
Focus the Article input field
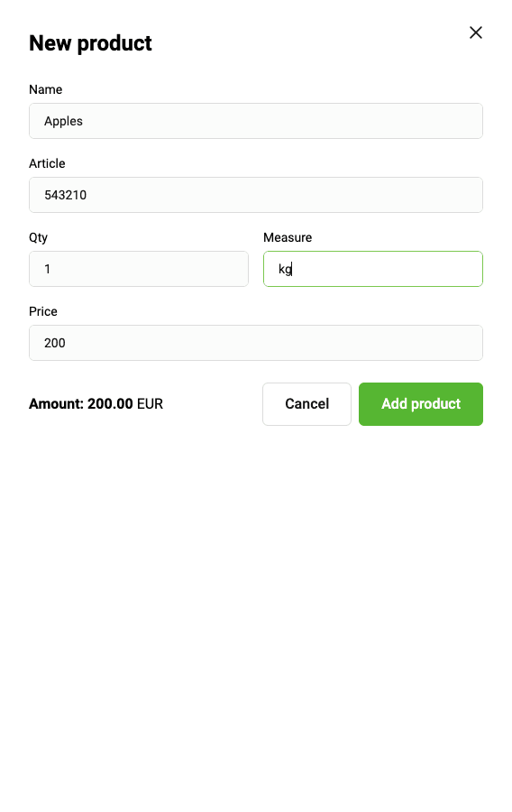(x=256, y=195)
